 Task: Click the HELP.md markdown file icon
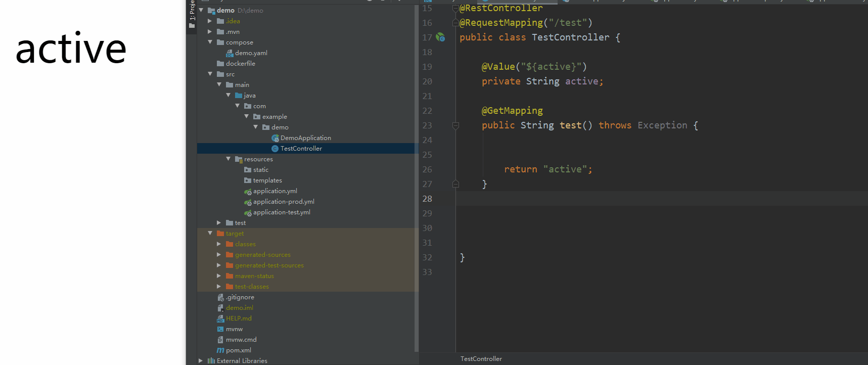220,318
